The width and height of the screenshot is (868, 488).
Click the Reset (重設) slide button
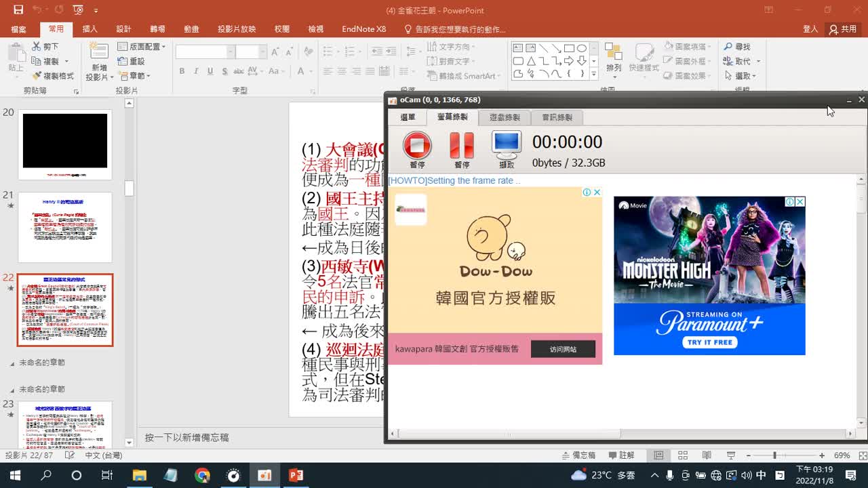pyautogui.click(x=132, y=61)
